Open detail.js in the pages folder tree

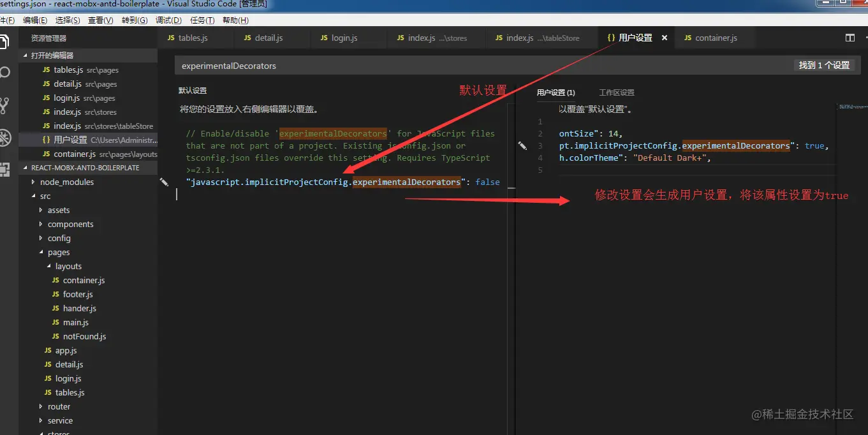[x=88, y=365]
